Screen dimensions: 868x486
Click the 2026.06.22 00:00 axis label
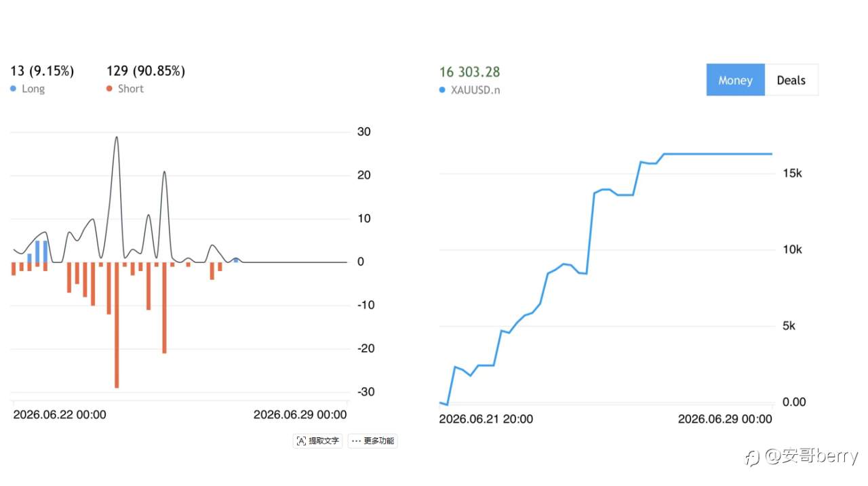tap(60, 415)
